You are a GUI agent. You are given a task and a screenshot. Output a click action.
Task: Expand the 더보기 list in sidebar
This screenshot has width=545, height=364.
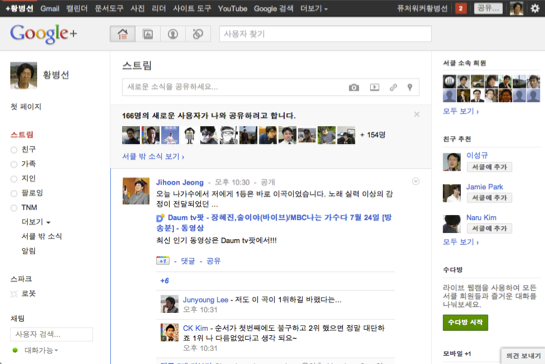click(x=36, y=222)
